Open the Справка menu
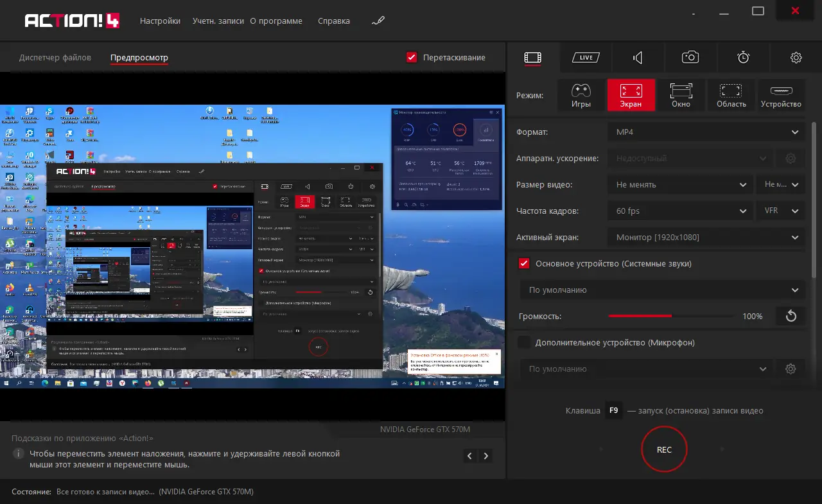Viewport: 822px width, 504px height. pyautogui.click(x=334, y=21)
